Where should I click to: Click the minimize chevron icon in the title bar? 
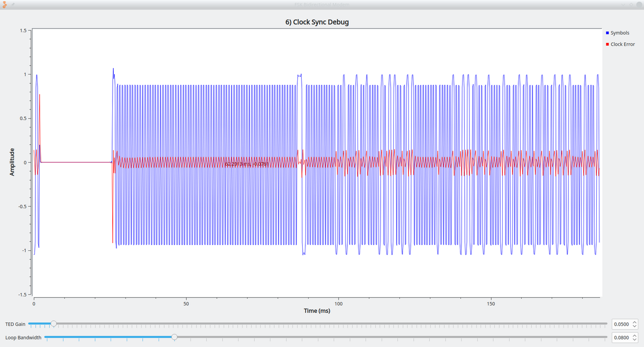[623, 5]
